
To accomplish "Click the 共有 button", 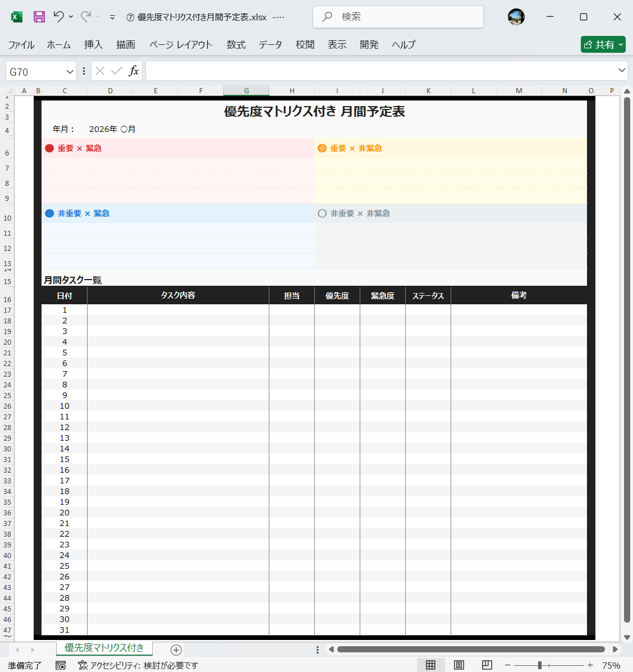I will click(x=603, y=44).
